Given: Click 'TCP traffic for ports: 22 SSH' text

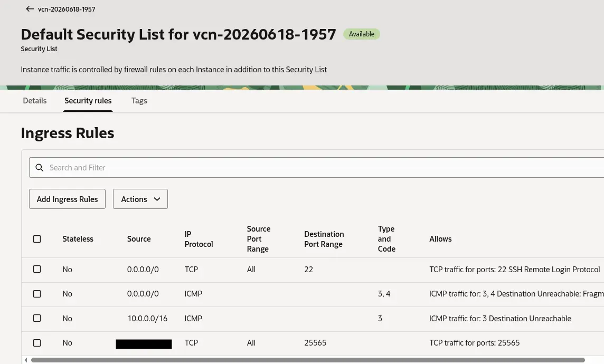Looking at the screenshot, I should 514,270.
